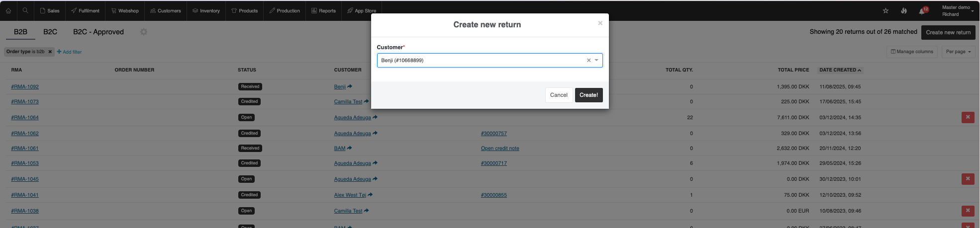Delete return RMA-1064 using red x button

[x=968, y=117]
